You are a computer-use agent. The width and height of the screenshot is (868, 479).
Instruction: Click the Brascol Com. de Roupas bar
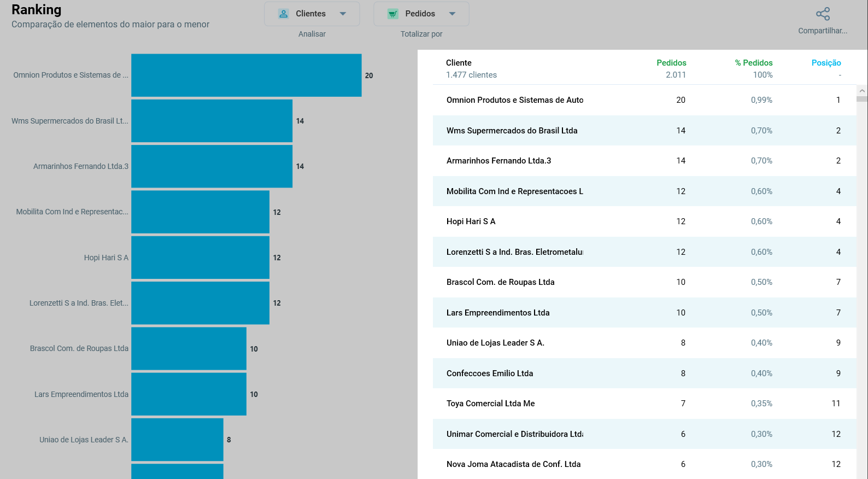click(189, 348)
